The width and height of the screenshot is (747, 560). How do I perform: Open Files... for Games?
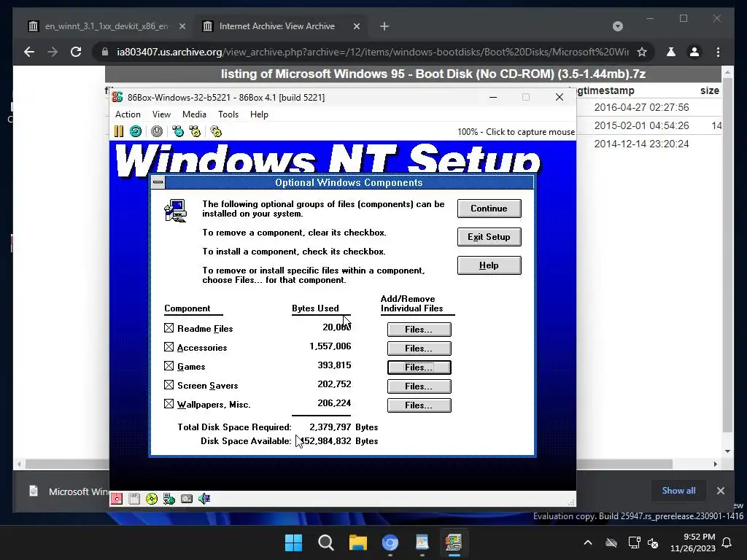pos(419,367)
